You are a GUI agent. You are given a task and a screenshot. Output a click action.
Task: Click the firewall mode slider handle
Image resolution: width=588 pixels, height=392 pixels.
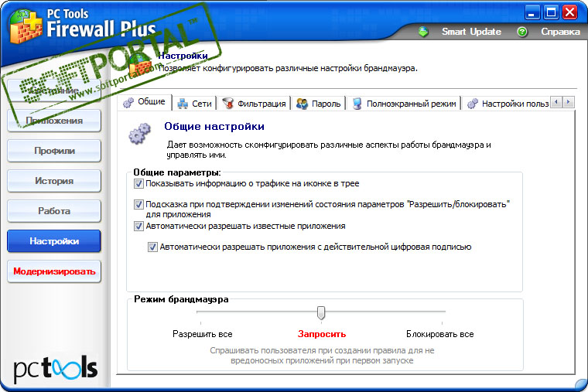pos(321,312)
